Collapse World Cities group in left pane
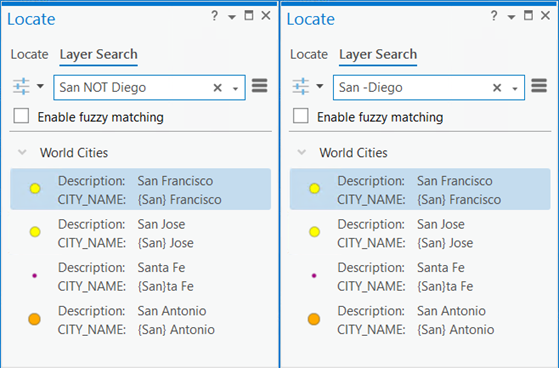The width and height of the screenshot is (559, 368). (22, 153)
